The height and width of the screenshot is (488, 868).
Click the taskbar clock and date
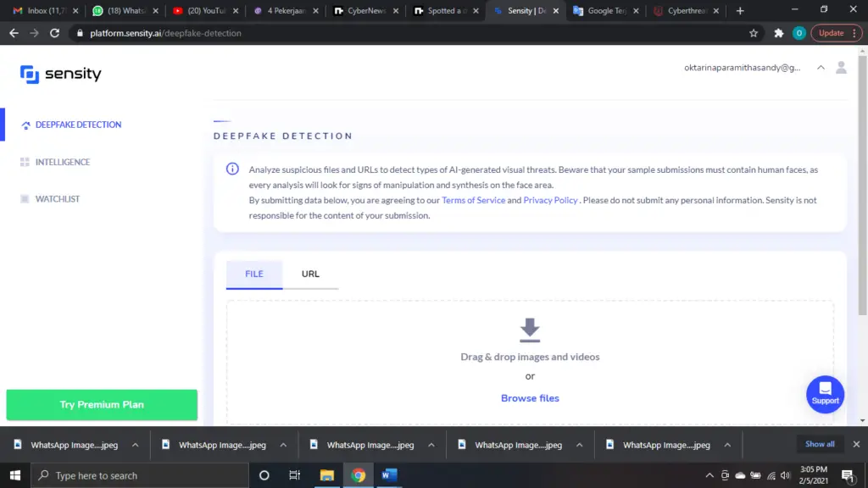point(813,475)
